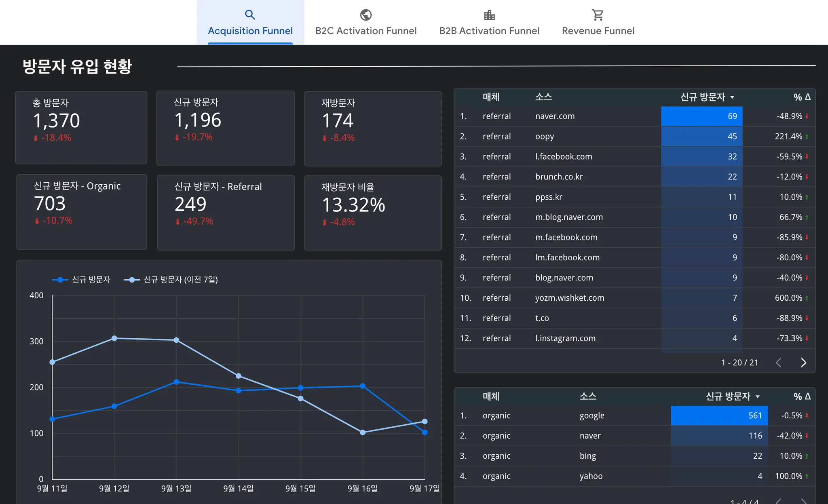The width and height of the screenshot is (828, 504).
Task: Click the B2C Activation Funnel globe icon
Action: coord(365,15)
